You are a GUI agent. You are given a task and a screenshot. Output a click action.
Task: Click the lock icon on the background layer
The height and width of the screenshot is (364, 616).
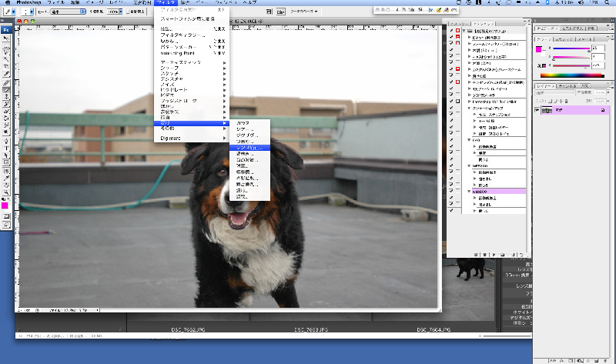pos(603,110)
